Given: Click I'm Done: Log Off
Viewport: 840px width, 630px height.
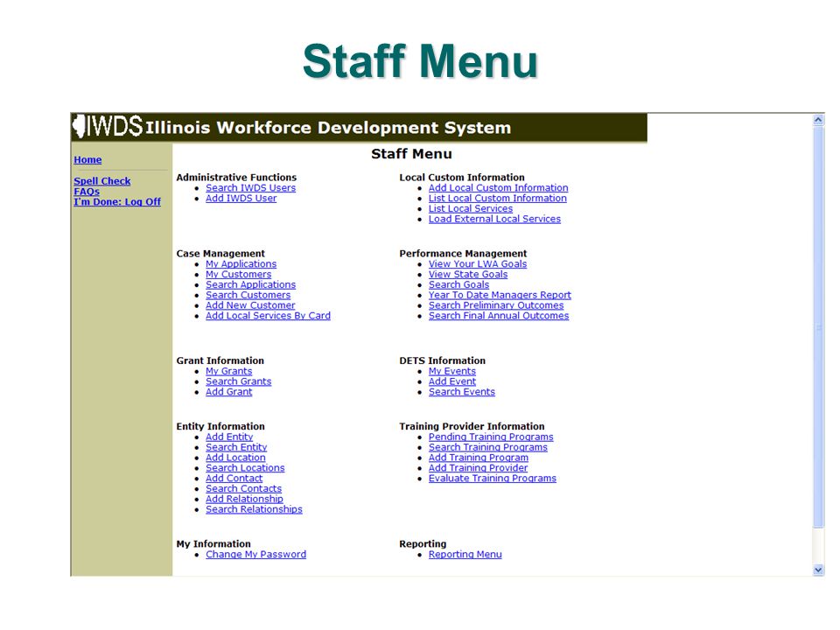Looking at the screenshot, I should point(117,202).
